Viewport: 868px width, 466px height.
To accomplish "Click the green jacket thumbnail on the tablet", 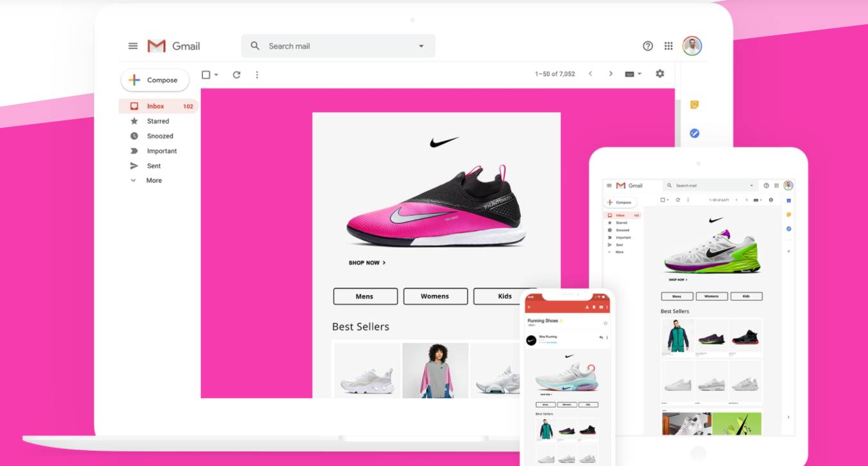I will point(678,336).
